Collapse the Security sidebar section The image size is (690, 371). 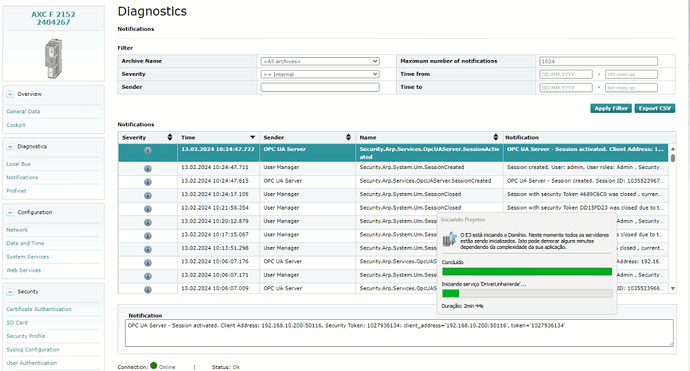coord(10,292)
